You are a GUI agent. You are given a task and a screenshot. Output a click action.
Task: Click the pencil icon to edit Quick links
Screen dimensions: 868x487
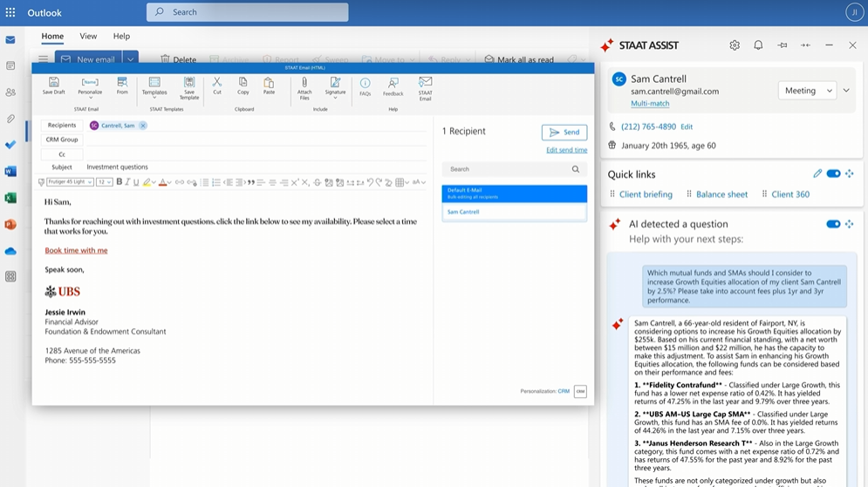(x=817, y=174)
